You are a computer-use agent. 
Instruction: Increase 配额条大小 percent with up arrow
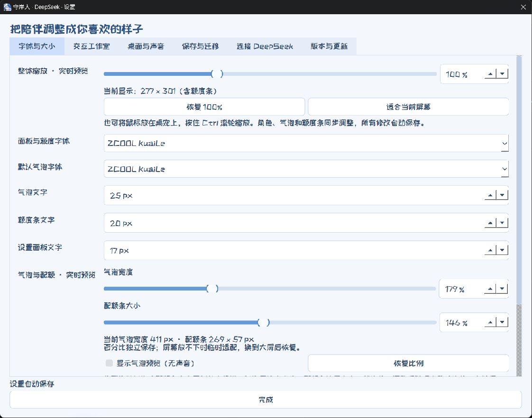coord(490,322)
